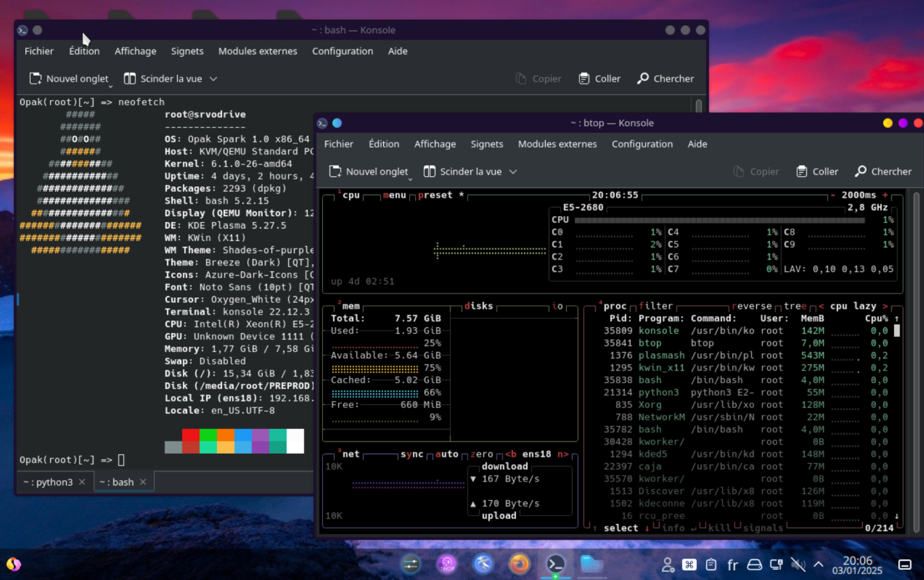Viewport: 924px width, 580px height.
Task: Click the btop window vertical scrollbar
Action: (x=917, y=361)
